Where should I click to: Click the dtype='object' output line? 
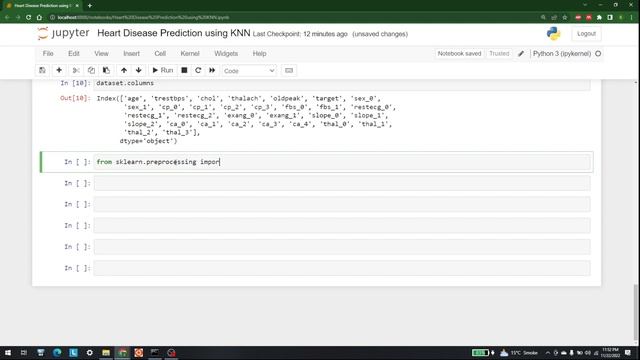pos(149,141)
